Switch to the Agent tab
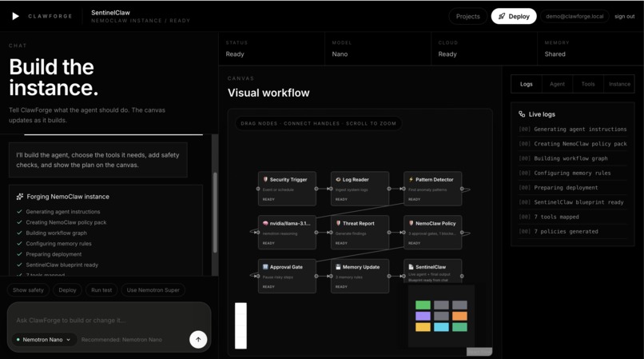The height and width of the screenshot is (359, 644). (557, 84)
